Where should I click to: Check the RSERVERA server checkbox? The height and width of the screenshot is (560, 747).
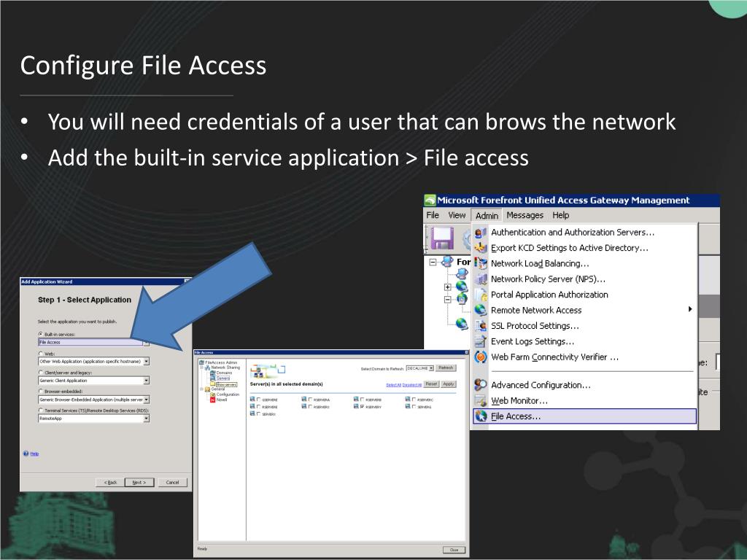(310, 400)
